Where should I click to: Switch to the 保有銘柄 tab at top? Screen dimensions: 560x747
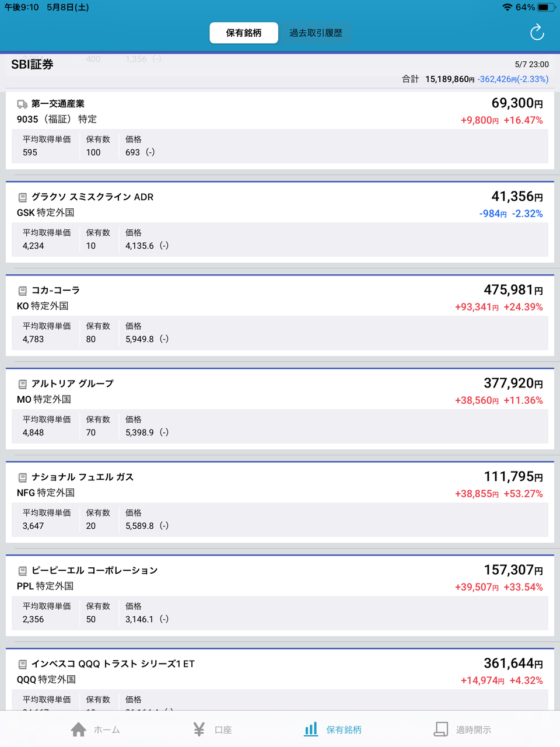point(243,33)
